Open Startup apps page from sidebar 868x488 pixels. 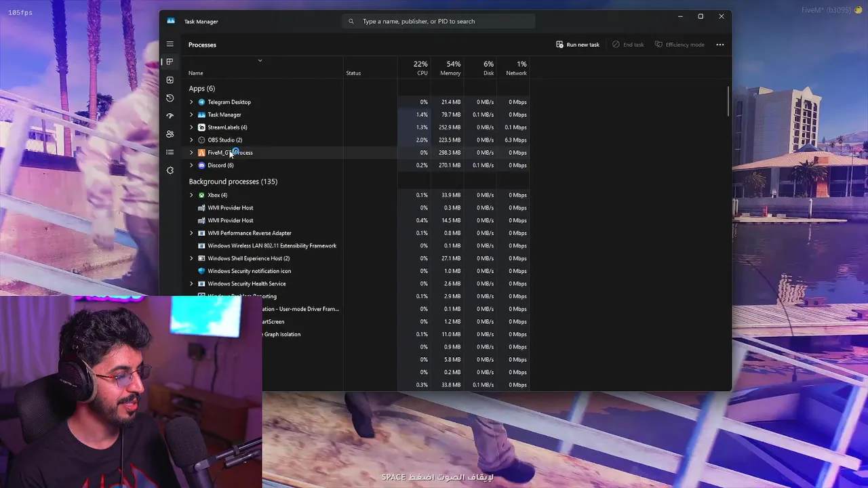[x=170, y=116]
